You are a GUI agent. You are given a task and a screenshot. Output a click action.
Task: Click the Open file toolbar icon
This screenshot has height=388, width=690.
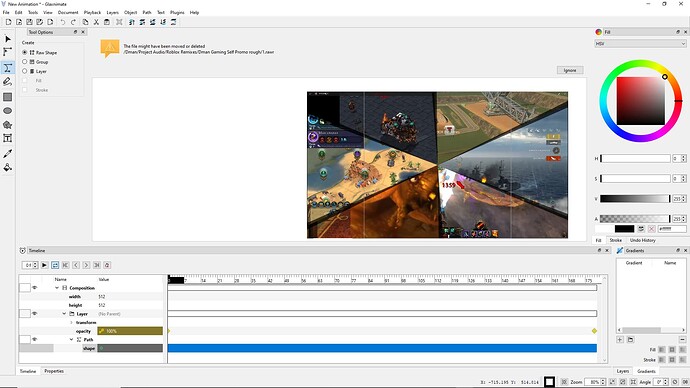tap(19, 22)
